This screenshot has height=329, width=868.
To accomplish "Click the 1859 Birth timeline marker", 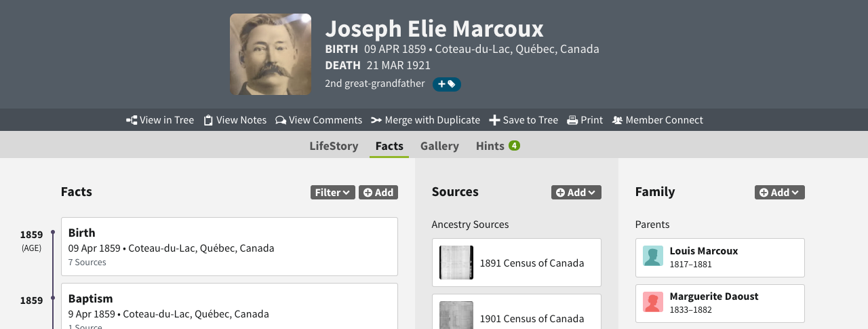I will point(53,233).
